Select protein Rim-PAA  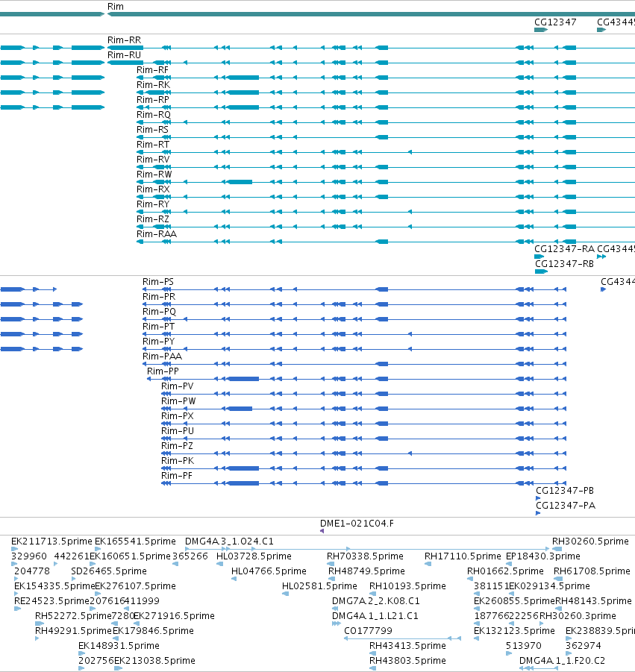pyautogui.click(x=162, y=357)
